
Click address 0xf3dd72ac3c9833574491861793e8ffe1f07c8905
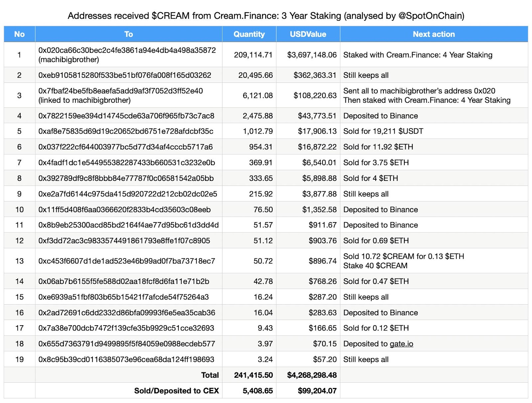pos(124,241)
